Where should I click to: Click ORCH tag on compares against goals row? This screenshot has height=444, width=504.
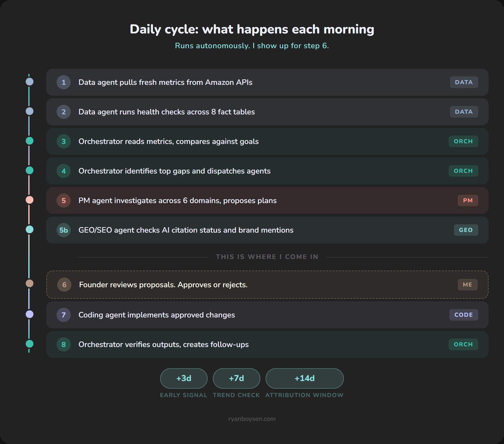(x=463, y=141)
